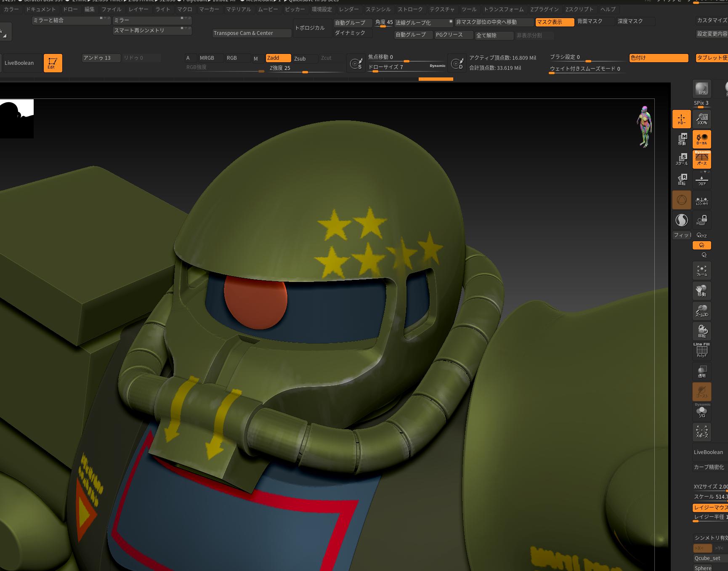Toggle the マスク表示 button
The width and height of the screenshot is (728, 571).
555,22
